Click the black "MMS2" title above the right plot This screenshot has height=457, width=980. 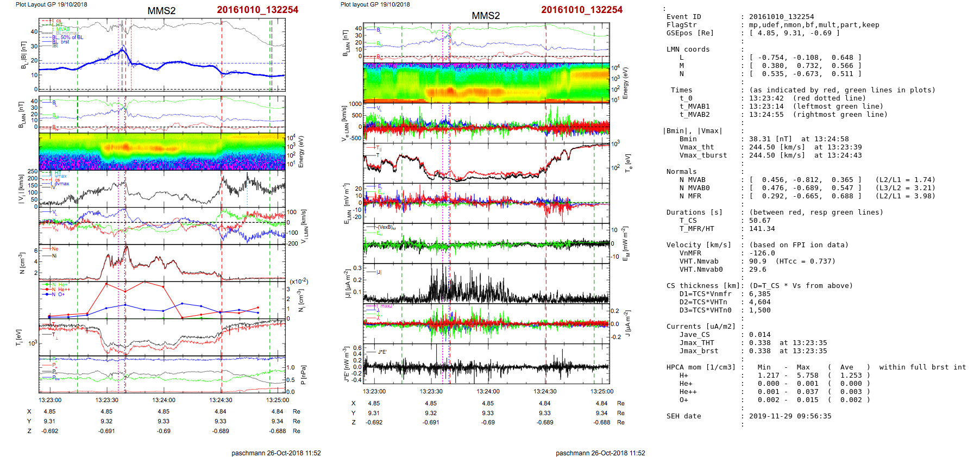(x=486, y=16)
